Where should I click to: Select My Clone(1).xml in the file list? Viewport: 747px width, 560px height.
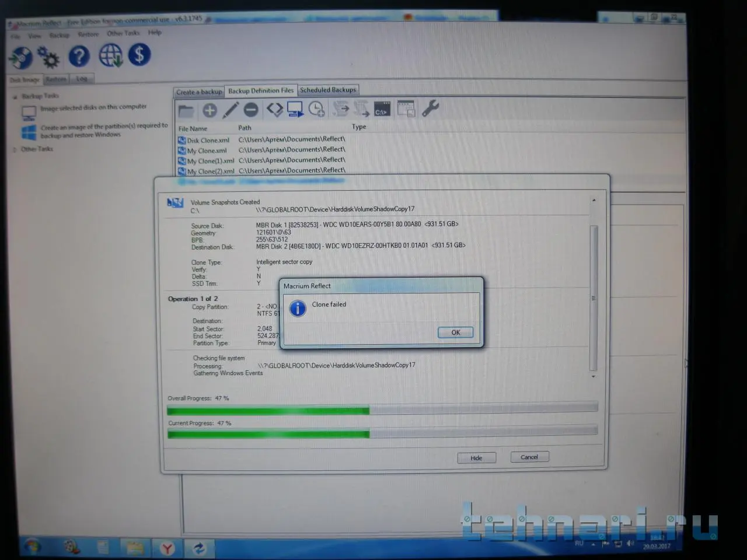(206, 161)
